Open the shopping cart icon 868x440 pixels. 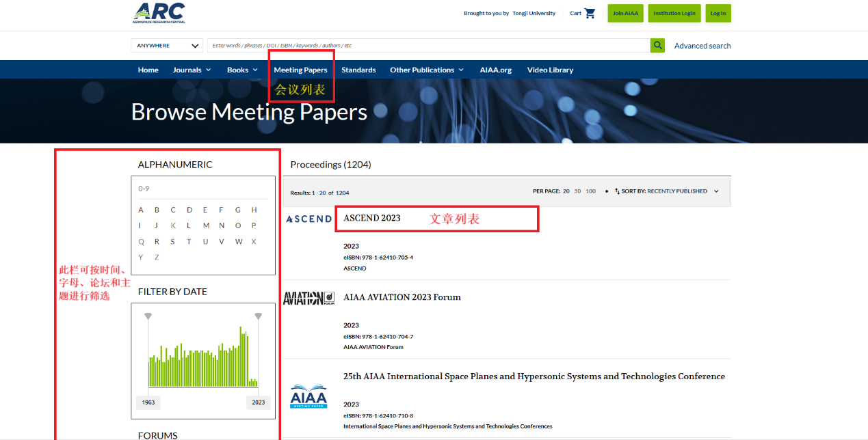click(x=590, y=13)
